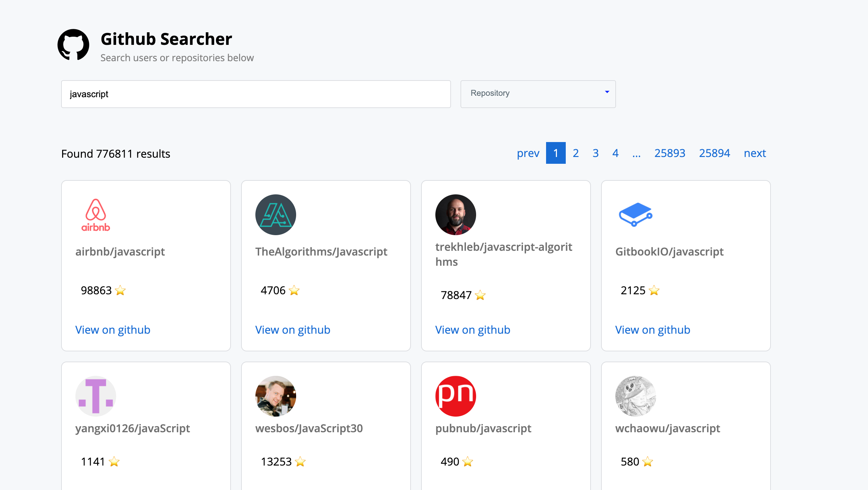This screenshot has height=490, width=868.
Task: Jump to page 25894
Action: (x=715, y=153)
